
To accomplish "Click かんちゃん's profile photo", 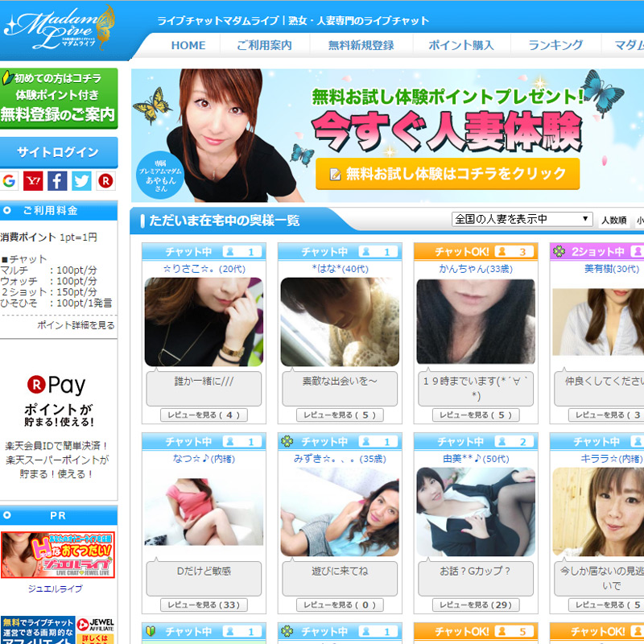I will (x=476, y=321).
